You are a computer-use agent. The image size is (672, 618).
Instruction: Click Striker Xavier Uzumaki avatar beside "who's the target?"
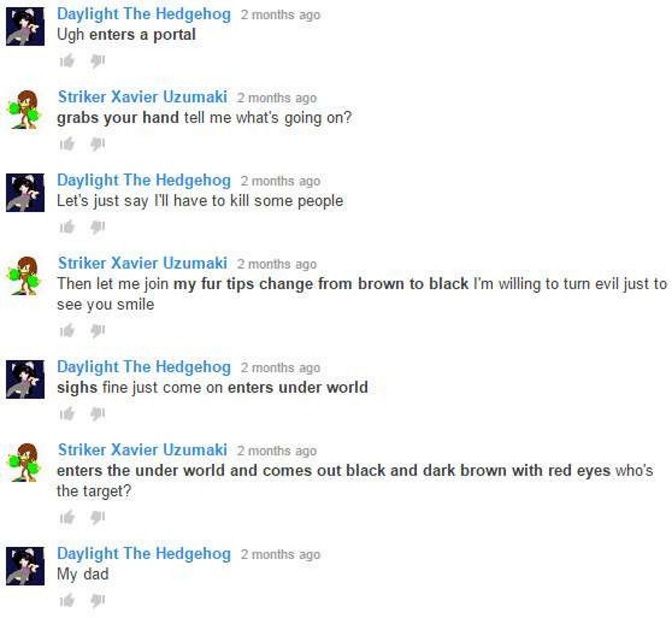[25, 463]
